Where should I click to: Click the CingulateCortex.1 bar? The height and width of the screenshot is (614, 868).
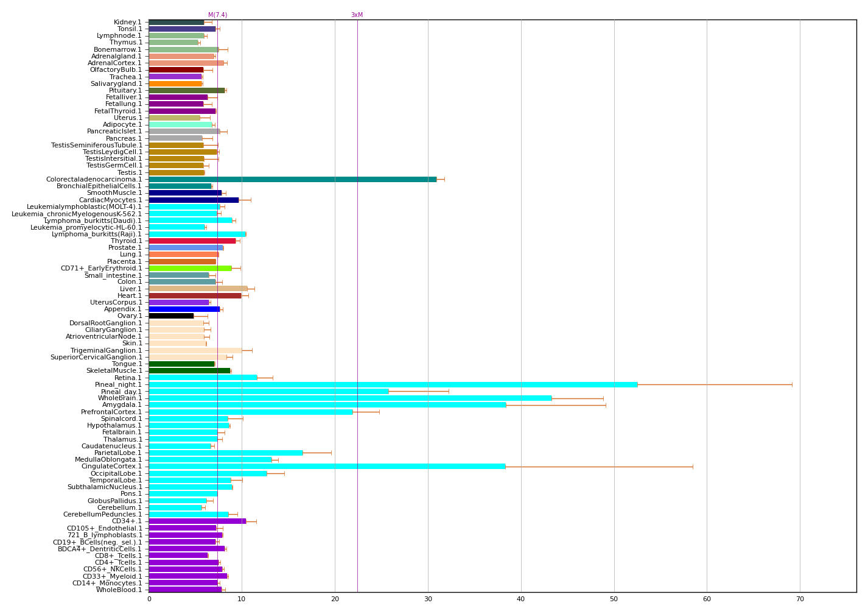(x=327, y=467)
